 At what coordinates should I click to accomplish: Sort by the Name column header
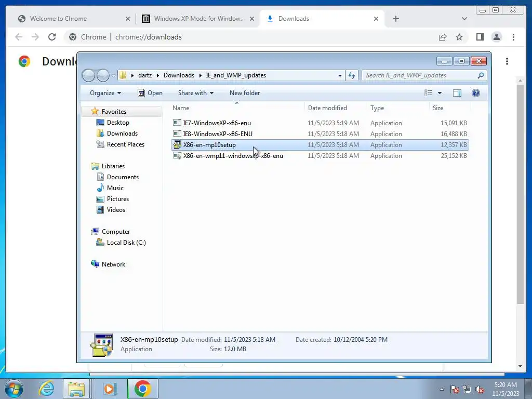click(x=237, y=108)
